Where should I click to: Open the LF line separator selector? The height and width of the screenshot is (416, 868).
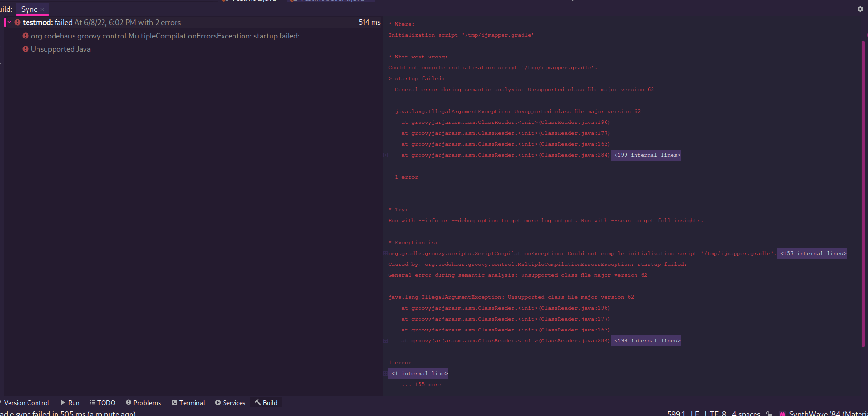(x=695, y=414)
